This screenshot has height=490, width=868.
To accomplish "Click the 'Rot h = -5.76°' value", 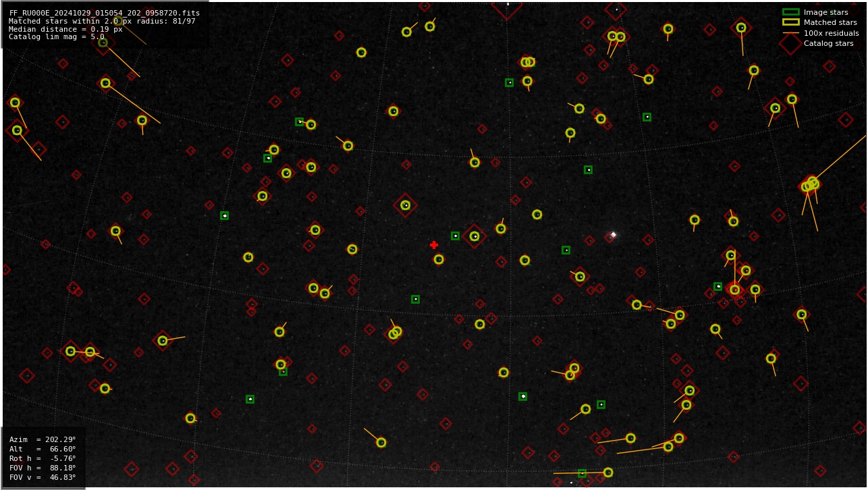I will point(43,458).
